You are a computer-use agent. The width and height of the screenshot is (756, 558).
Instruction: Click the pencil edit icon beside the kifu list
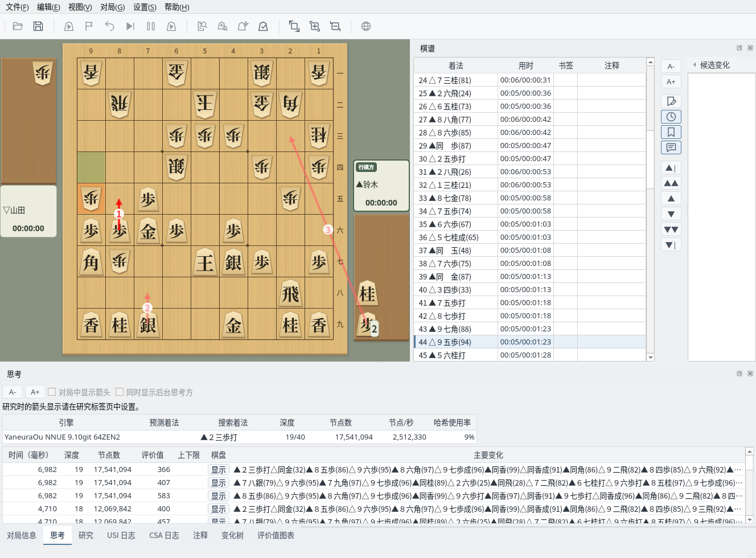[x=671, y=101]
